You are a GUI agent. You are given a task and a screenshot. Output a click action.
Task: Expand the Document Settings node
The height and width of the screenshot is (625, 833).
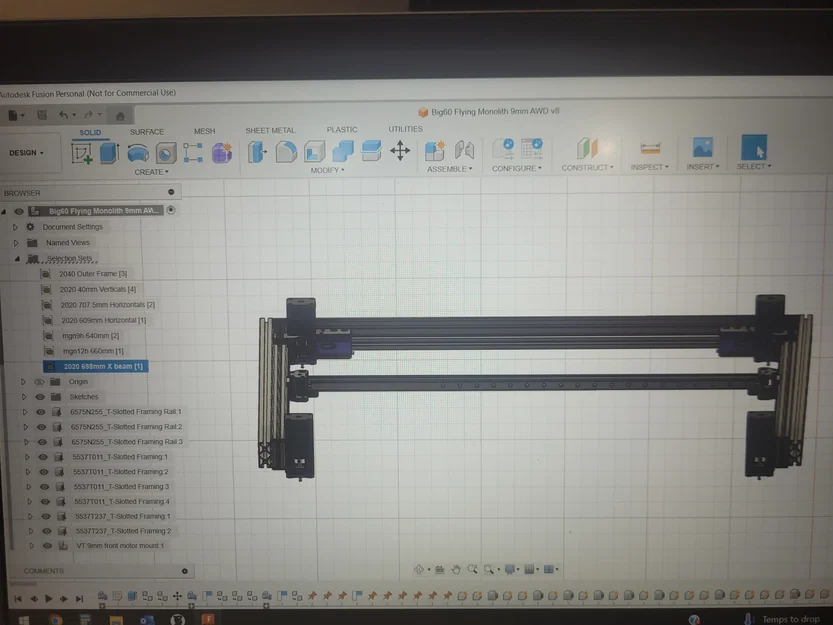coord(14,227)
